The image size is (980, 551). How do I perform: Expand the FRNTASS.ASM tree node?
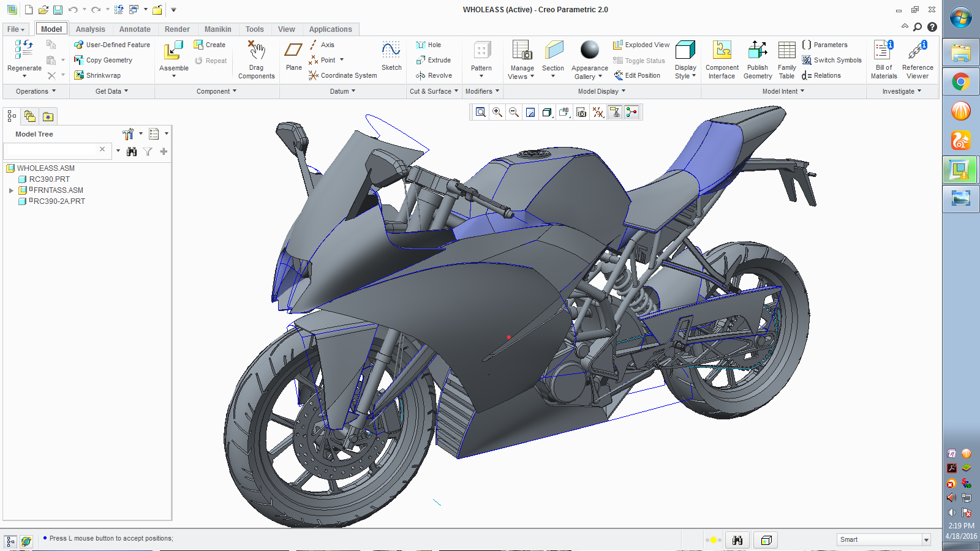[11, 190]
